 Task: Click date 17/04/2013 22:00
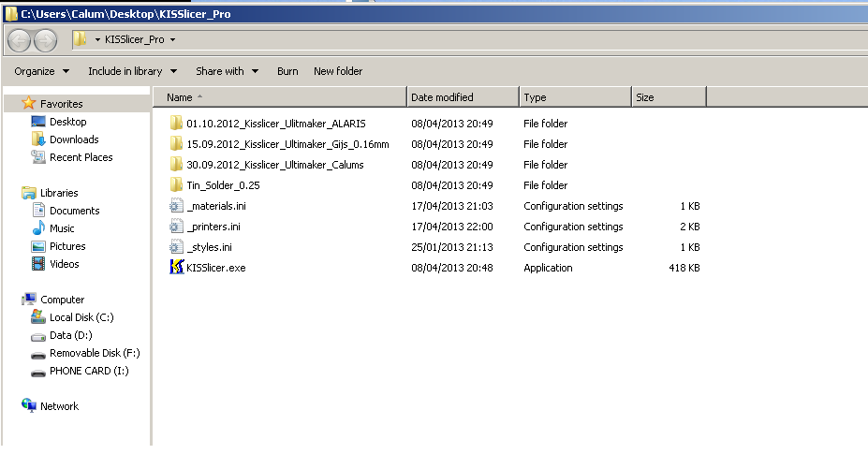451,227
